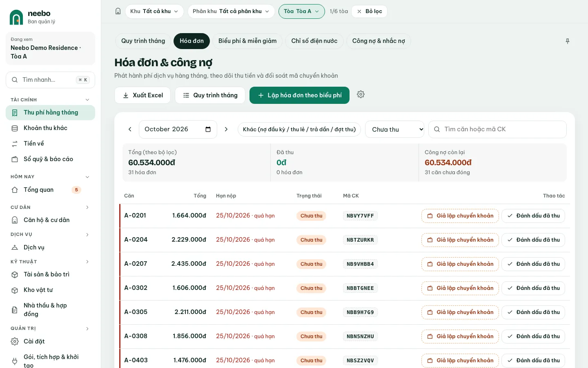
Task: Go to previous month arrow
Action: 130,129
